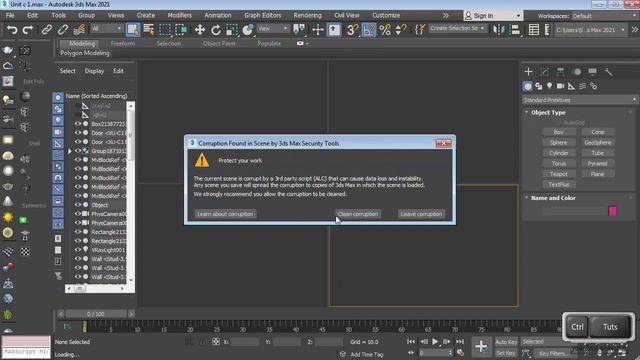
Task: Go to animation start button
Action: (411, 342)
